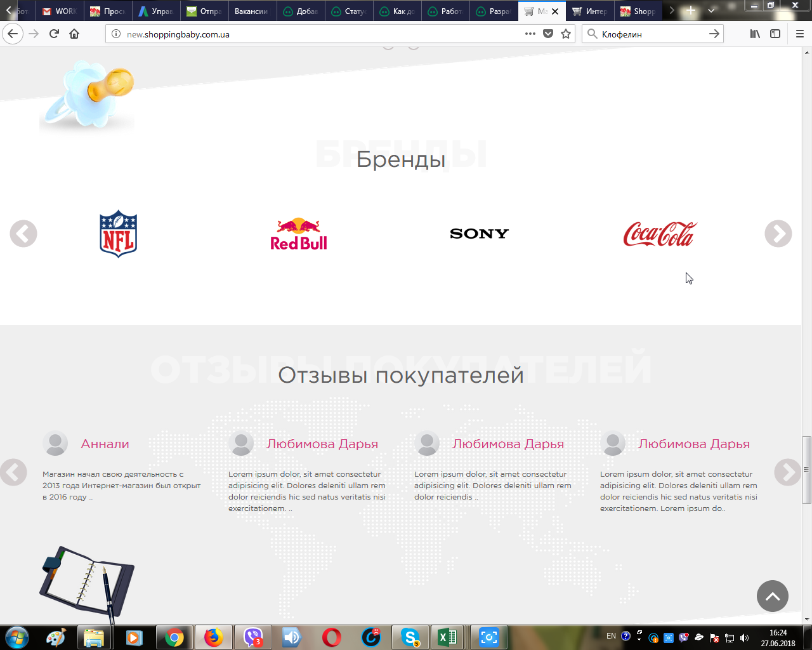Image resolution: width=812 pixels, height=650 pixels.
Task: Open the volume icon in system tray
Action: 745,637
